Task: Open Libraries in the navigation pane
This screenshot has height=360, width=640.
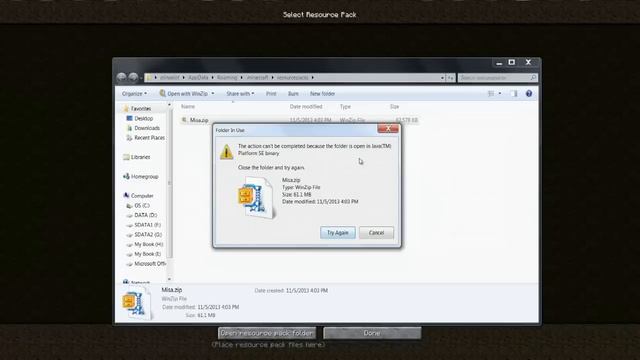Action: [140, 157]
